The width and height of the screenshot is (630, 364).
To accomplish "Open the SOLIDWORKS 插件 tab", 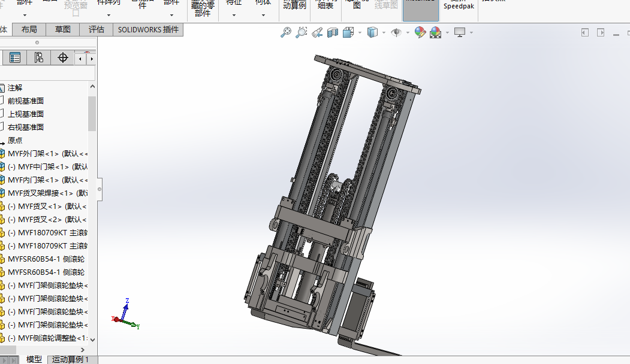I will point(148,29).
